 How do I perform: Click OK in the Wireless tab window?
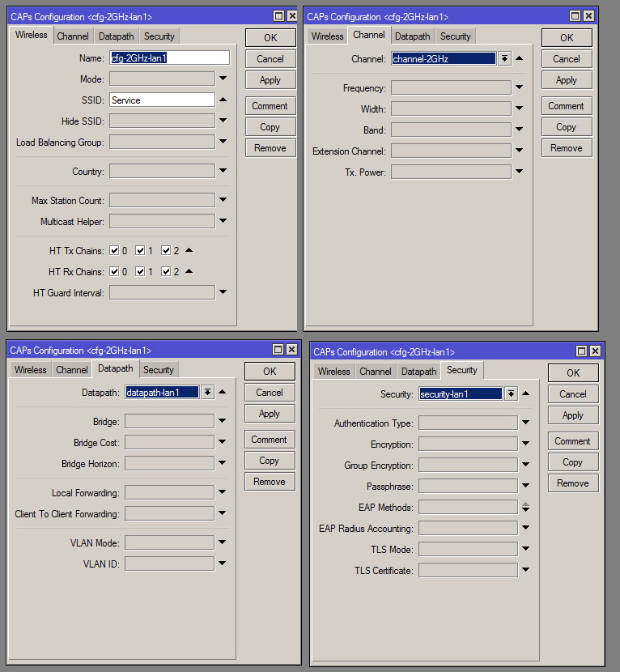(x=270, y=38)
